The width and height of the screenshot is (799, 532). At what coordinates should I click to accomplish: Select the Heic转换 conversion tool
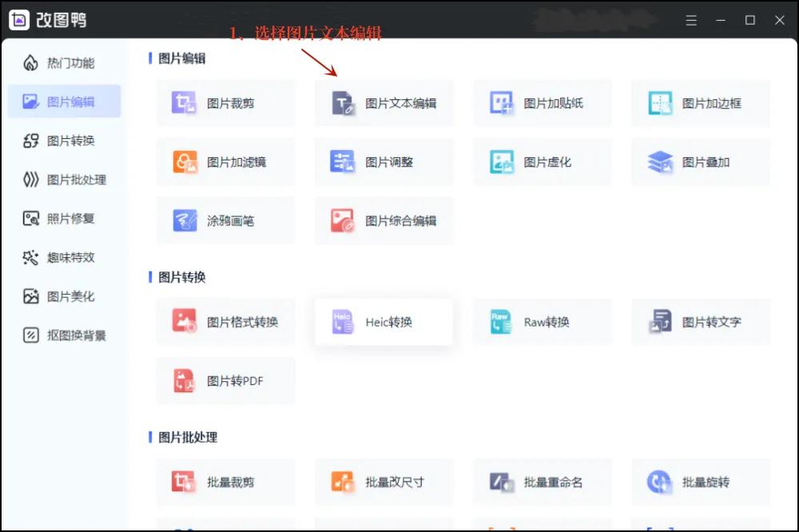click(x=384, y=321)
